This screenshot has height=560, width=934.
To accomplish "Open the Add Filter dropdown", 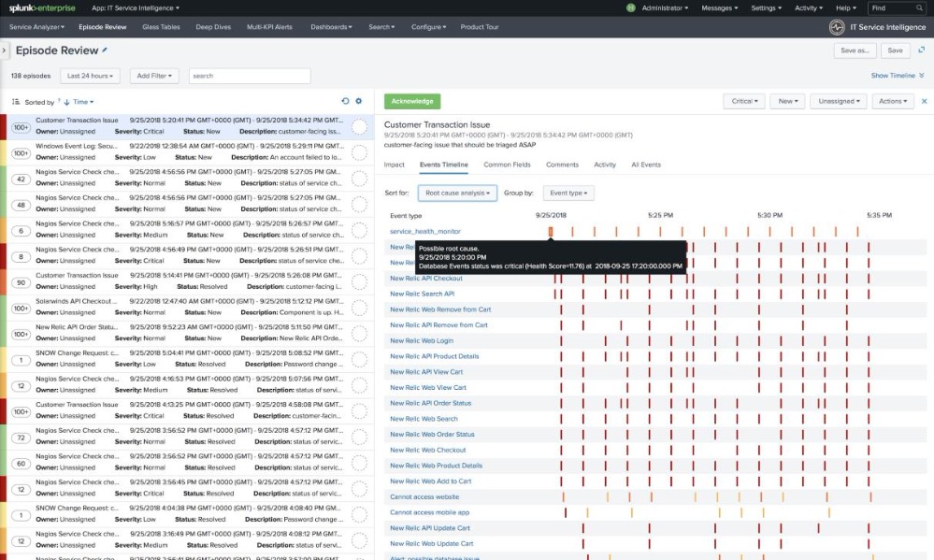I will tap(154, 76).
